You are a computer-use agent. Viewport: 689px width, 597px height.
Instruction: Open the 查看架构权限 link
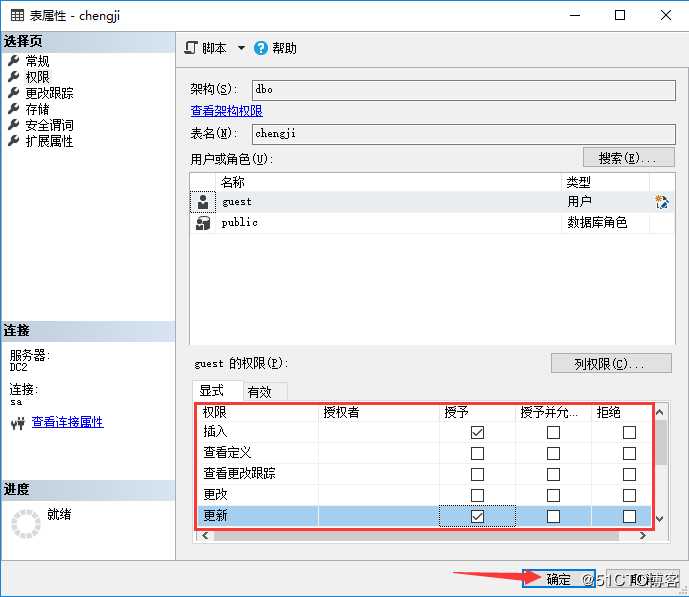click(227, 111)
